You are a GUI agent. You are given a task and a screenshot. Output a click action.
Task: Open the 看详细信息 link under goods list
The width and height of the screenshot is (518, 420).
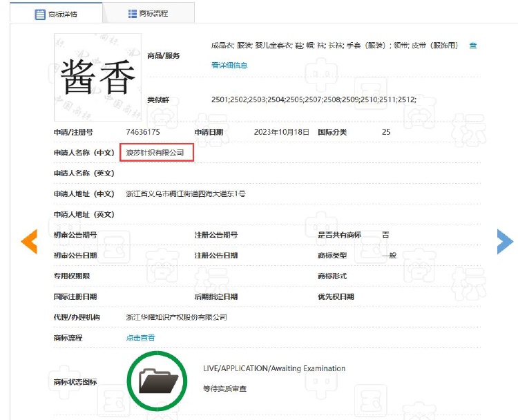pos(229,65)
